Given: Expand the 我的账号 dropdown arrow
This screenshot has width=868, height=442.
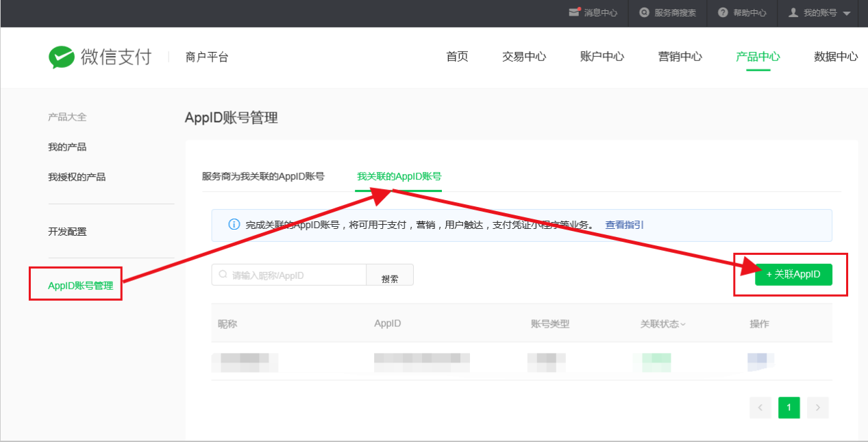Looking at the screenshot, I should (847, 14).
